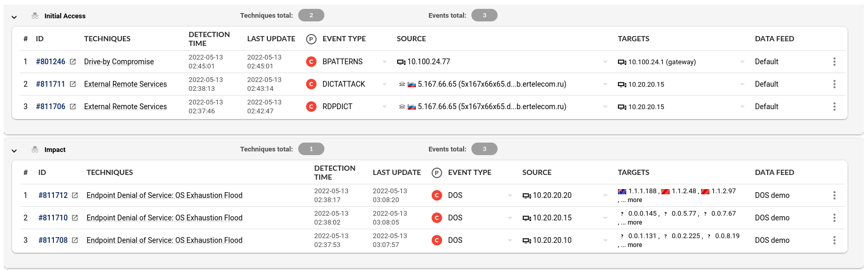This screenshot has height=270, width=868.
Task: Click computer icon beside source 10.20.20.20
Action: coord(526,196)
